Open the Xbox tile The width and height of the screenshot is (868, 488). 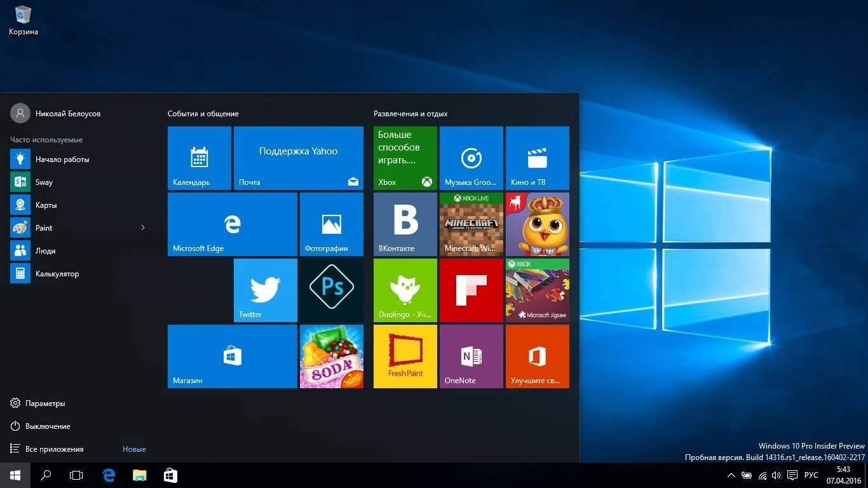point(405,158)
